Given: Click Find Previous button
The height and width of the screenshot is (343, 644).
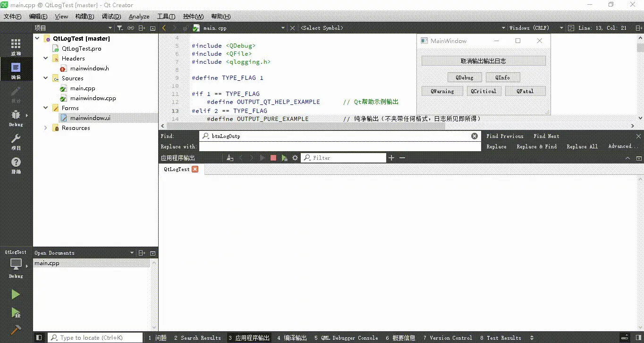Looking at the screenshot, I should coord(505,136).
